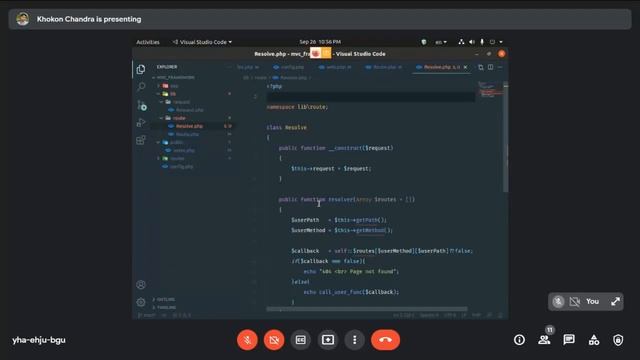Click the git branch in status bar
The width and height of the screenshot is (640, 360).
(x=147, y=315)
